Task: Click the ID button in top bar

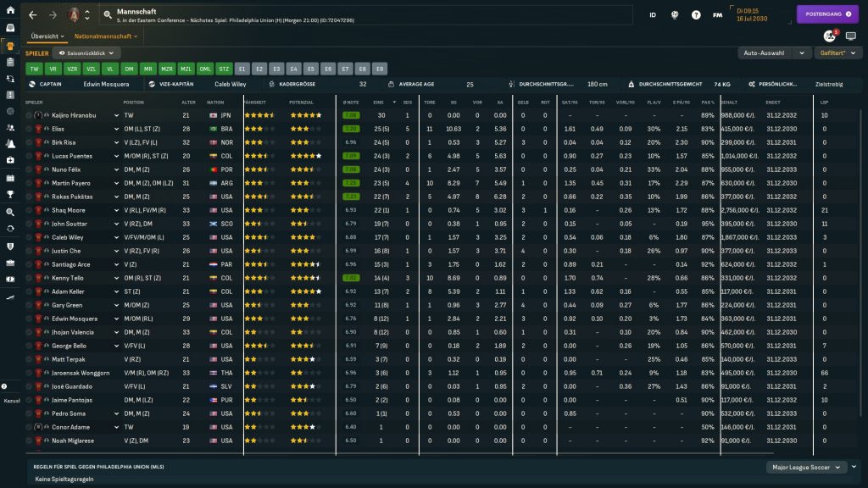Action: tap(653, 15)
